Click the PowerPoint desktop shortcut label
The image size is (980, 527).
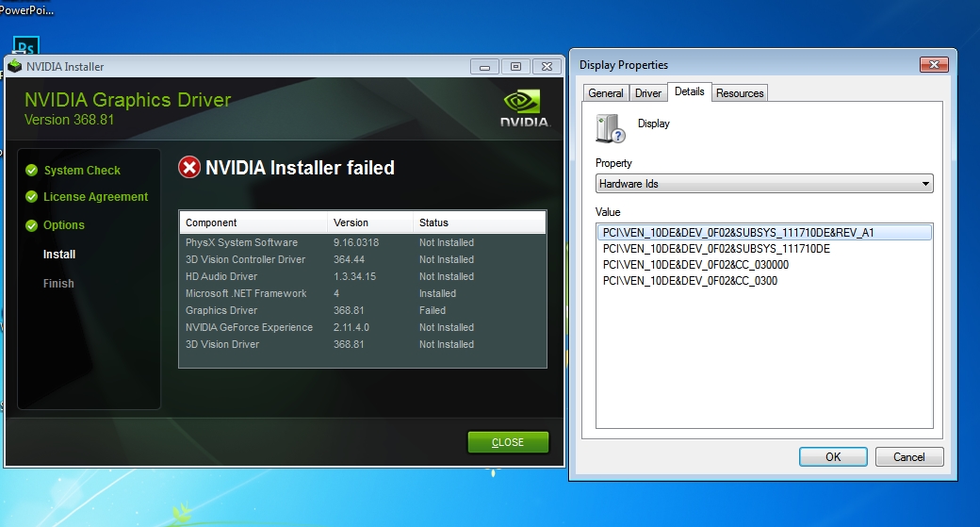pos(27,10)
